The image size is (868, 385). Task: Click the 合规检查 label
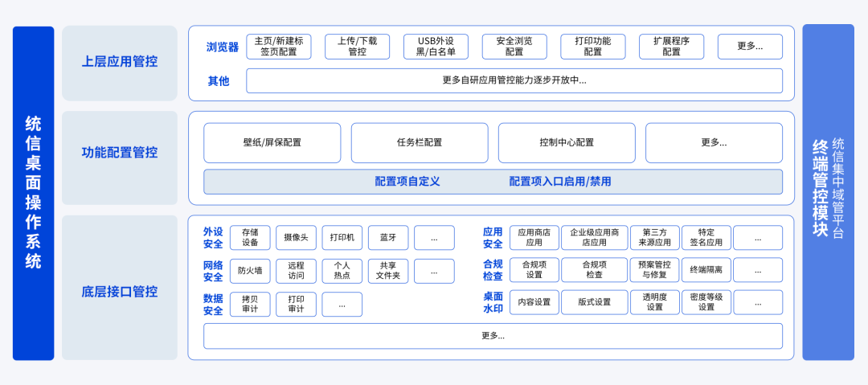[x=493, y=270]
